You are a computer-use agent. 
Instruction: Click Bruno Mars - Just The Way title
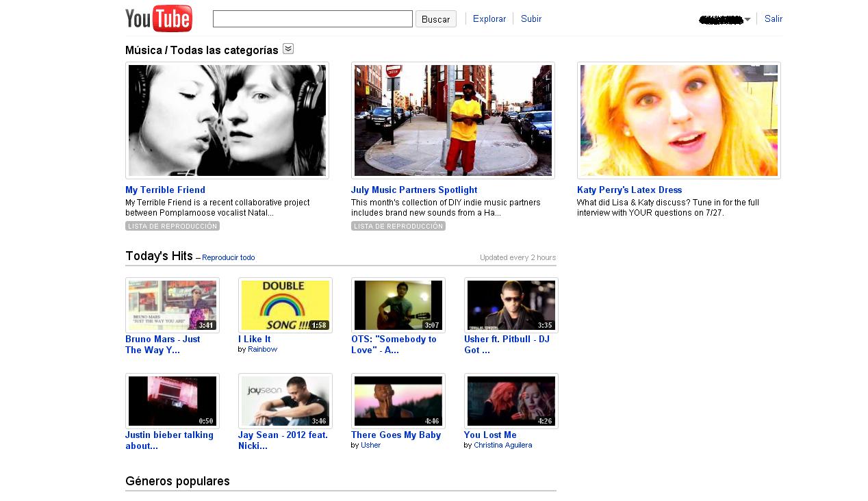(163, 345)
